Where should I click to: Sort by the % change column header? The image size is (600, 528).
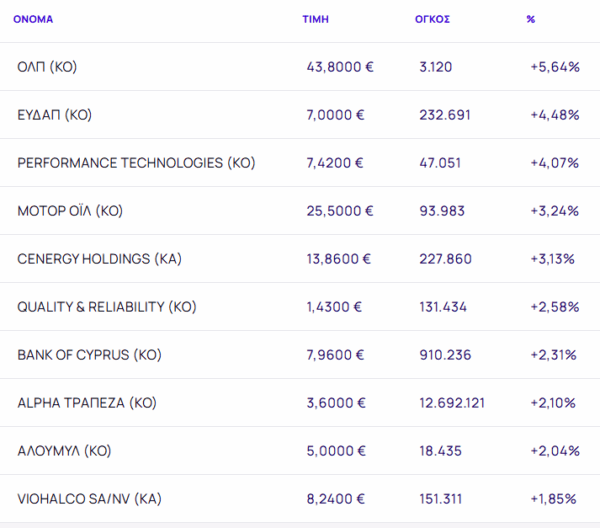click(531, 19)
